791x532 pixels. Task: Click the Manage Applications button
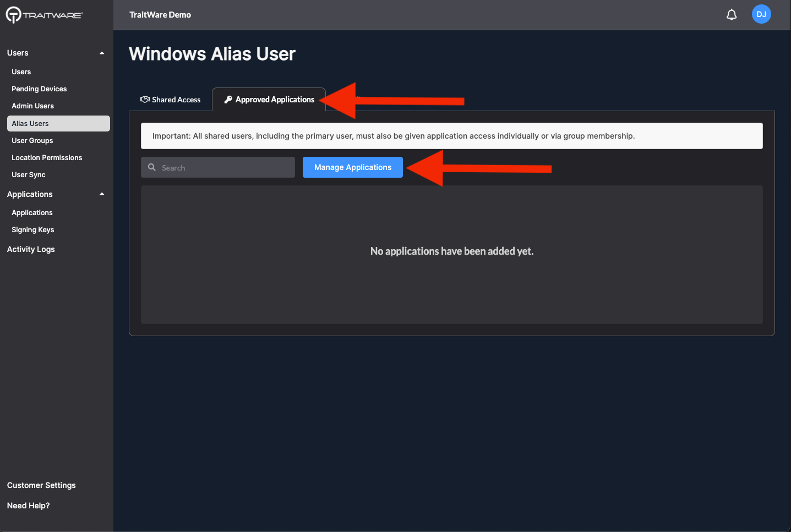[x=353, y=167]
